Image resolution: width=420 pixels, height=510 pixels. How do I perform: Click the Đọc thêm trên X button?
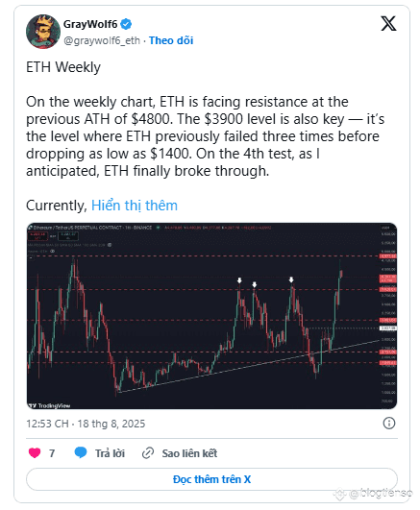click(x=211, y=479)
